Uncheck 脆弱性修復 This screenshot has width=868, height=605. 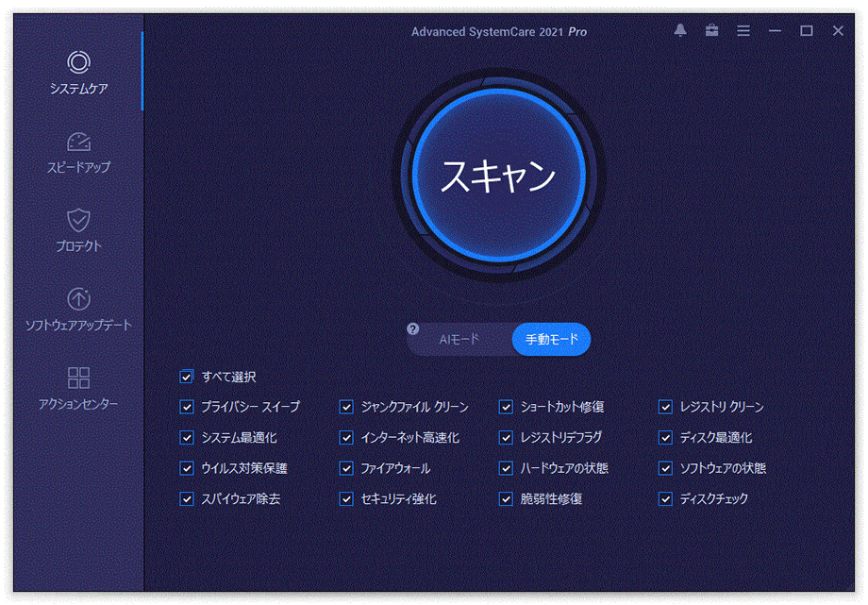[x=506, y=498]
